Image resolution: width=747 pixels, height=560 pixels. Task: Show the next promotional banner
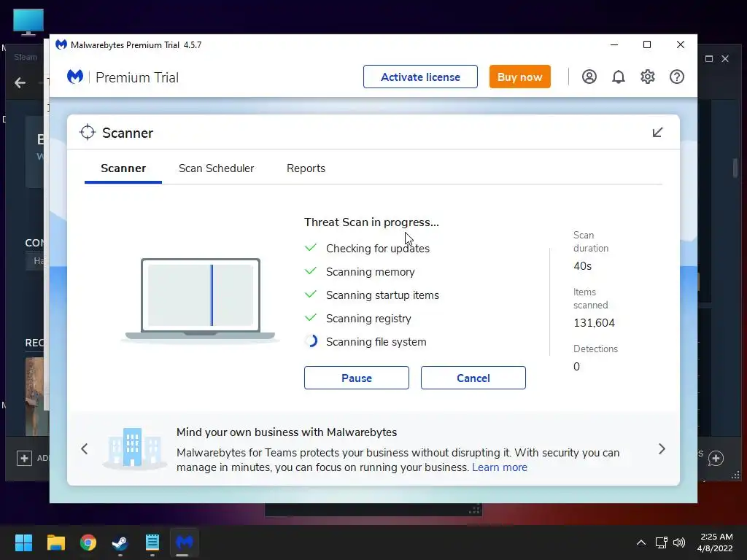pyautogui.click(x=662, y=448)
